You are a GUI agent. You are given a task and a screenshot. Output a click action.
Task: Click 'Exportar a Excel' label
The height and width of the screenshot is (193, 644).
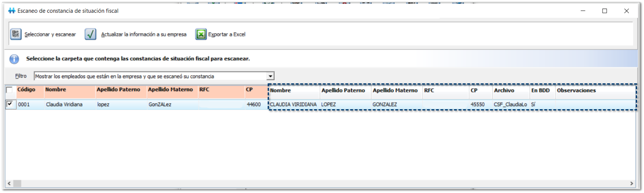coord(227,34)
